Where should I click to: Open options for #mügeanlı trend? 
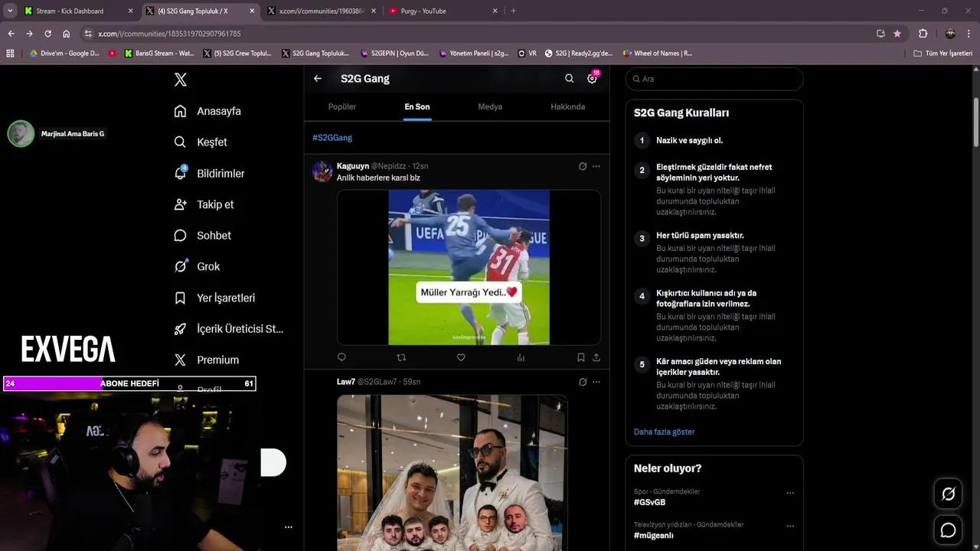(790, 527)
